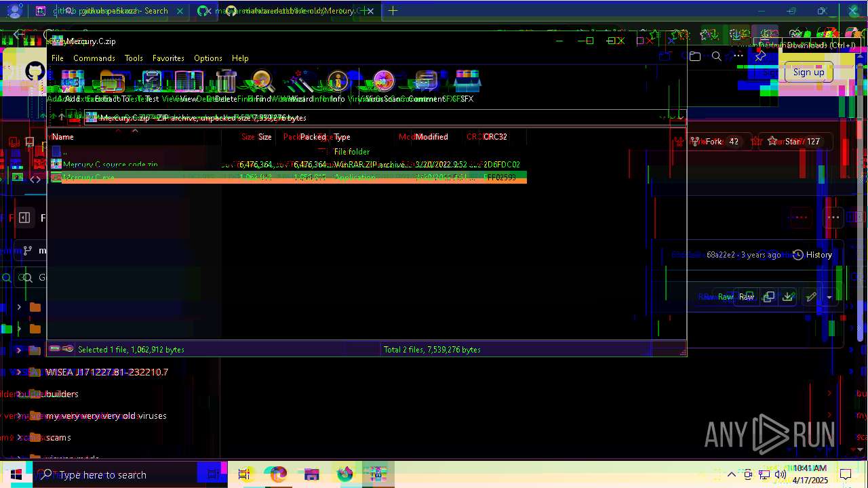
Task: Open the Find magnifier tool
Action: coord(263,86)
